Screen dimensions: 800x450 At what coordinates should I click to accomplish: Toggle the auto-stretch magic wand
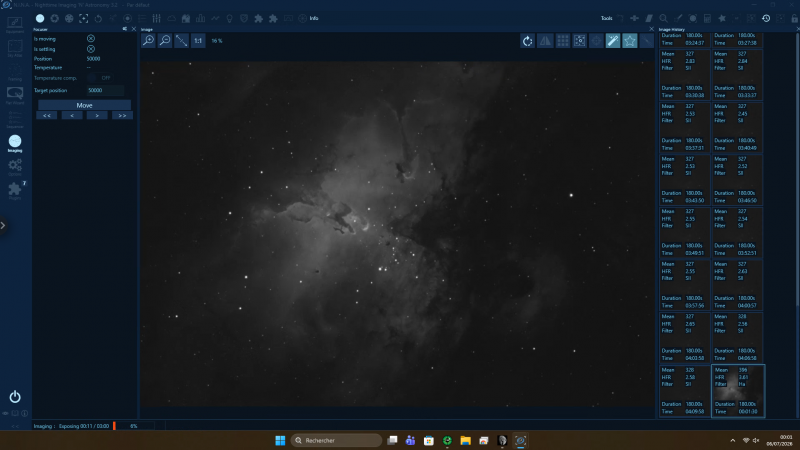(x=613, y=41)
